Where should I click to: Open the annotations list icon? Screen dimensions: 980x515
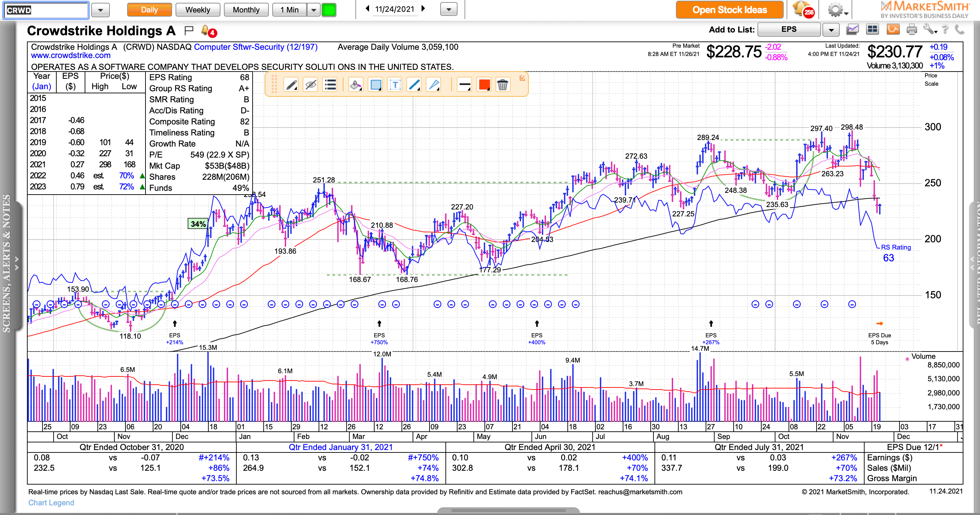[x=330, y=84]
